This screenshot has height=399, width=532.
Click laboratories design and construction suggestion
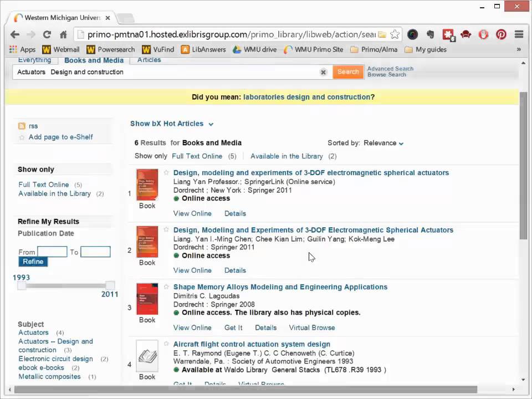(306, 97)
